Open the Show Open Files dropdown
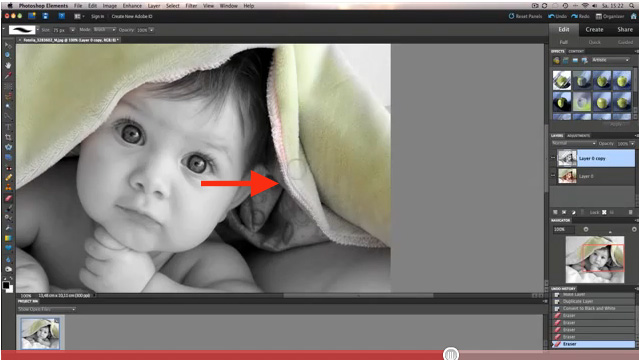Screen dimensions: 639x360 tap(47, 309)
